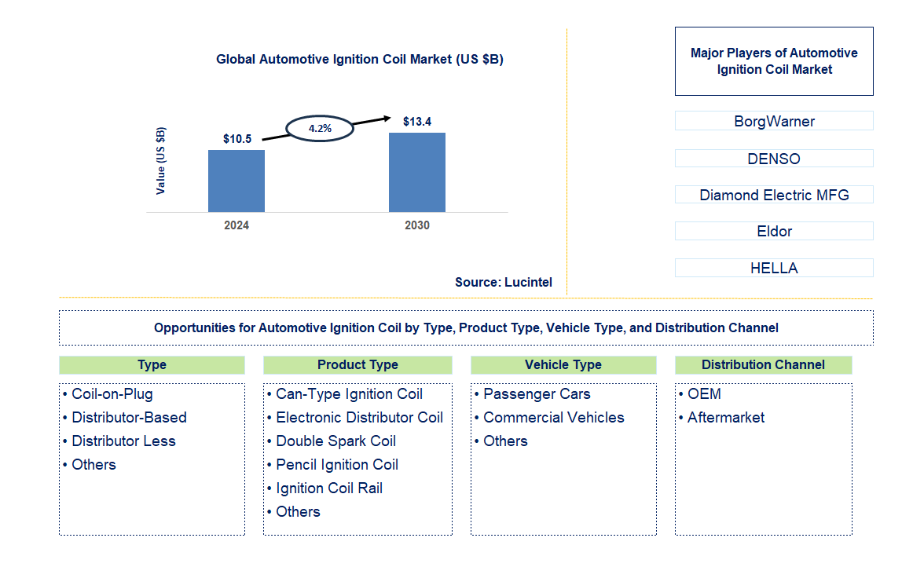Select the 2024 bar in the chart

(x=236, y=181)
